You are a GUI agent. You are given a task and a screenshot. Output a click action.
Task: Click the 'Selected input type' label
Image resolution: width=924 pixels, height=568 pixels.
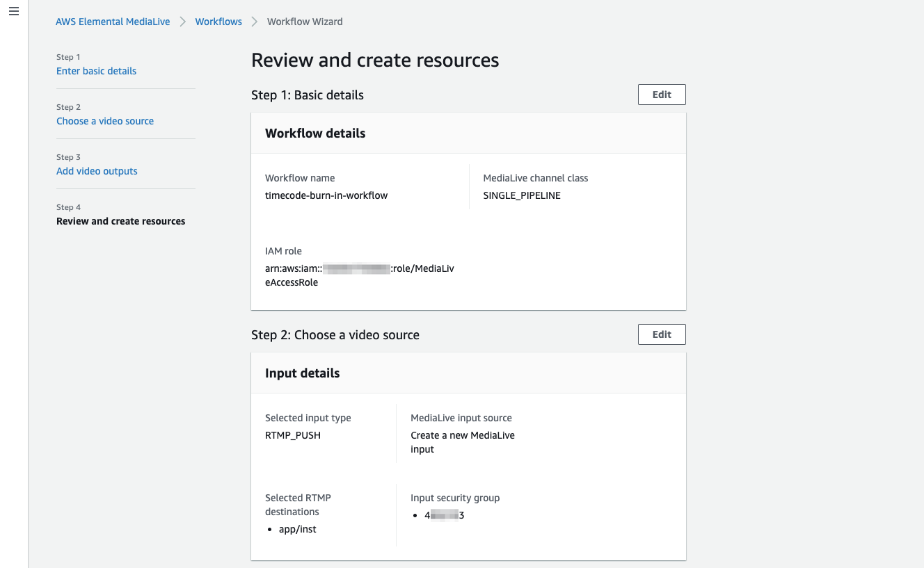click(308, 418)
